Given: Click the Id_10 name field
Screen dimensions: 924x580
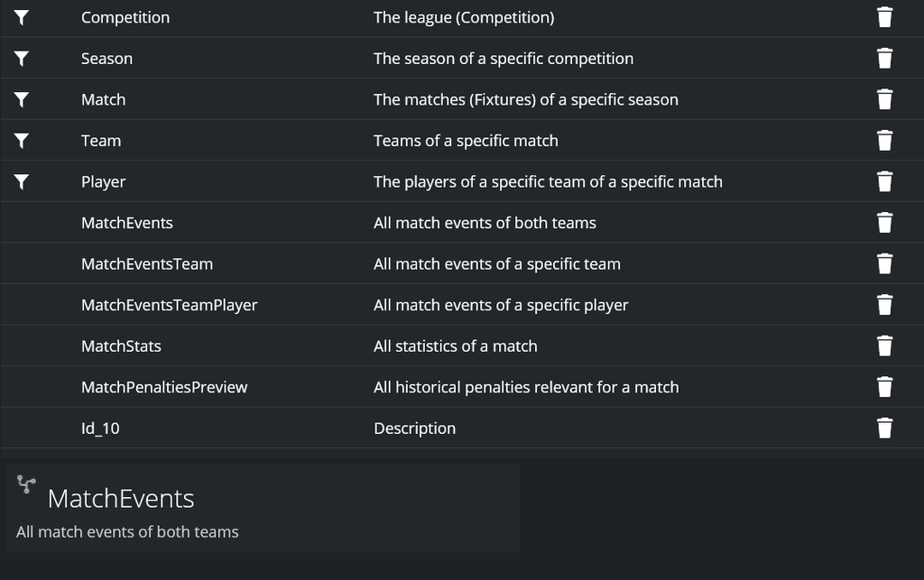Looking at the screenshot, I should coord(100,428).
